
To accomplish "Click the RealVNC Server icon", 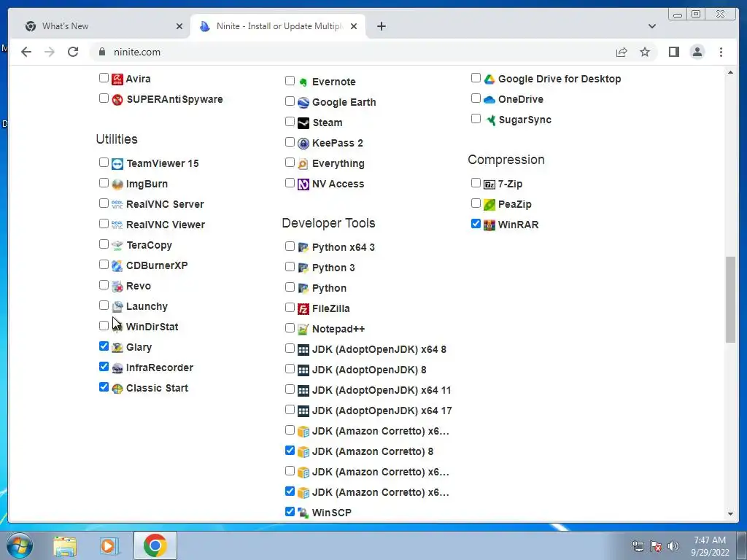I will (x=117, y=205).
